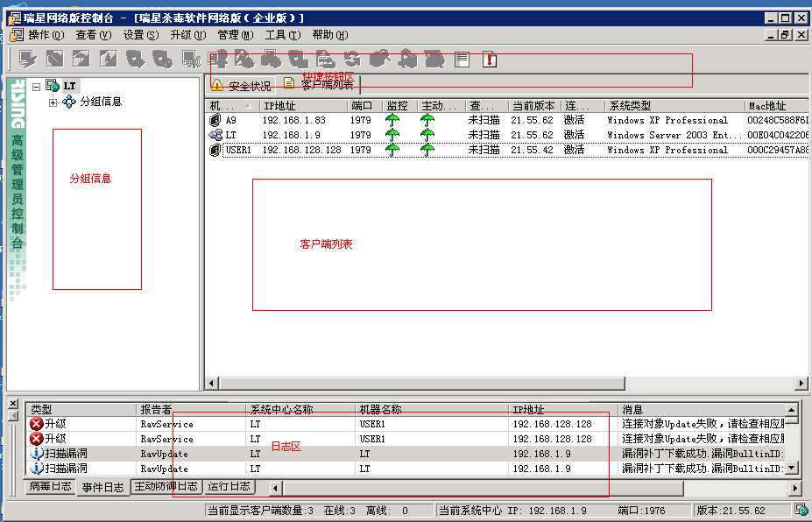This screenshot has height=522, width=812.
Task: Select client A9 name in the list
Action: 231,120
